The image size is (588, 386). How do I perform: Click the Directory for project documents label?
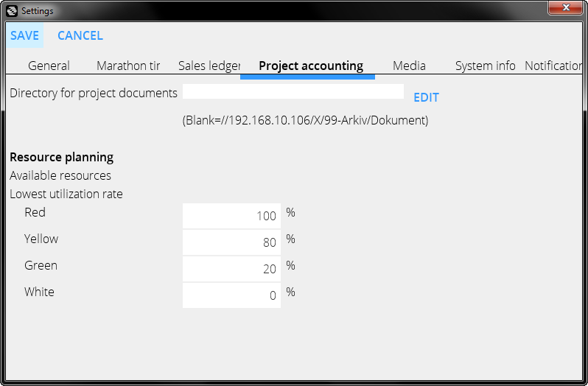(x=94, y=93)
